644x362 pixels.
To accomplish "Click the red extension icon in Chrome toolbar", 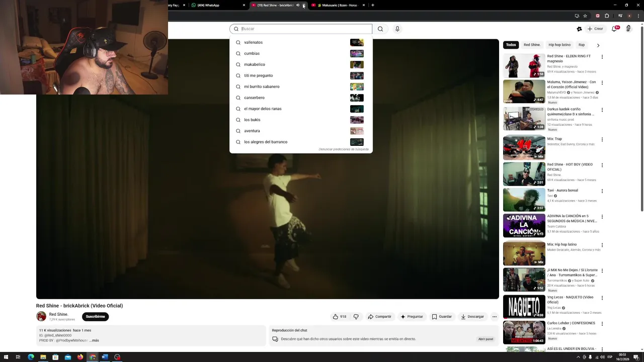I will pos(598,16).
